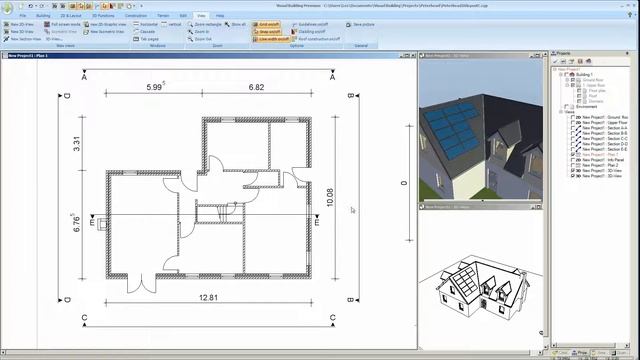Click the checkmark icon in Projects toolbar

[x=555, y=61]
